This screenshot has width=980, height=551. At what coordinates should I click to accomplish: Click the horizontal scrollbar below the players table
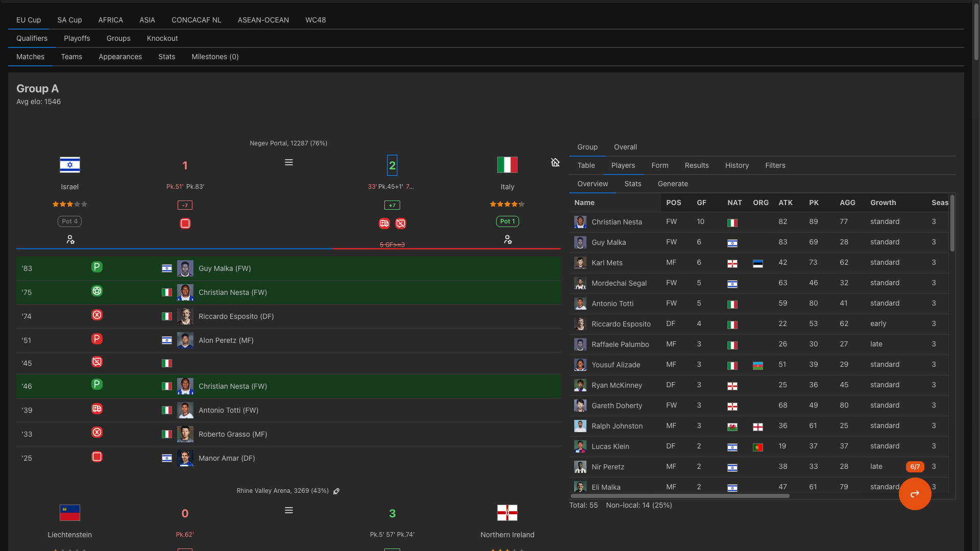679,495
